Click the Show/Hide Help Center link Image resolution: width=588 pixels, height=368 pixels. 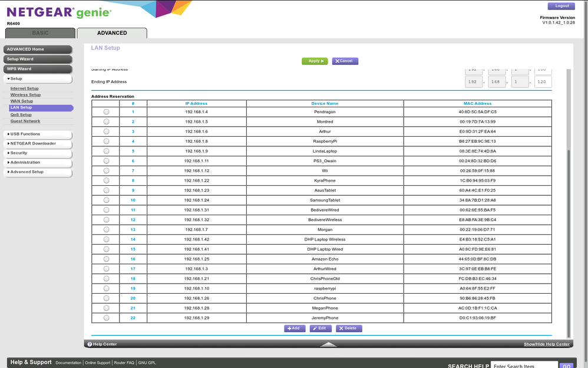(548, 344)
